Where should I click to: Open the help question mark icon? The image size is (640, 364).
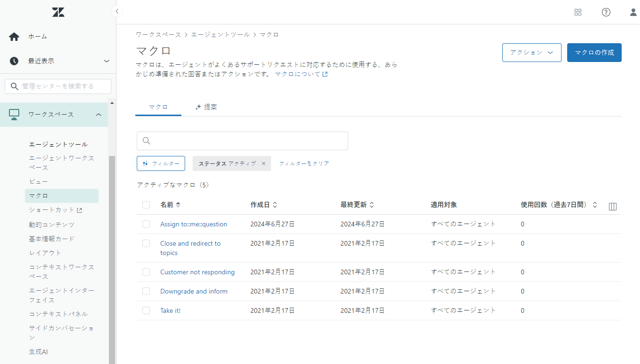pyautogui.click(x=606, y=12)
